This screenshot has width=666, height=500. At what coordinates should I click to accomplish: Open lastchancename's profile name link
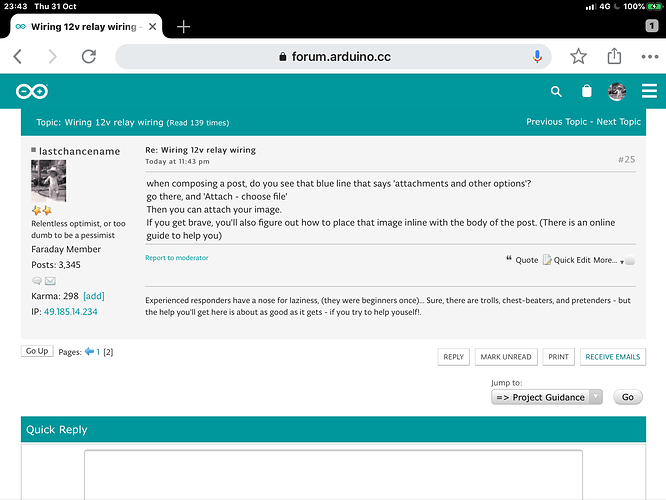click(x=79, y=151)
